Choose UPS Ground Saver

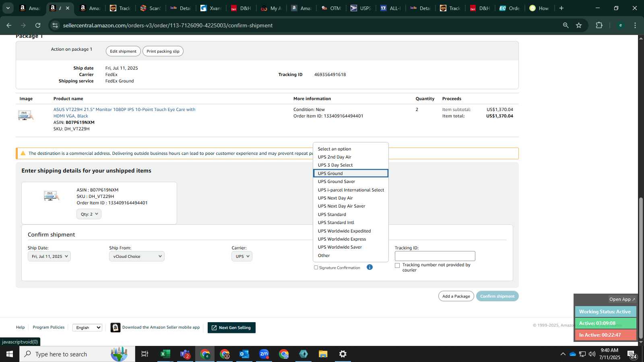[x=351, y=181]
